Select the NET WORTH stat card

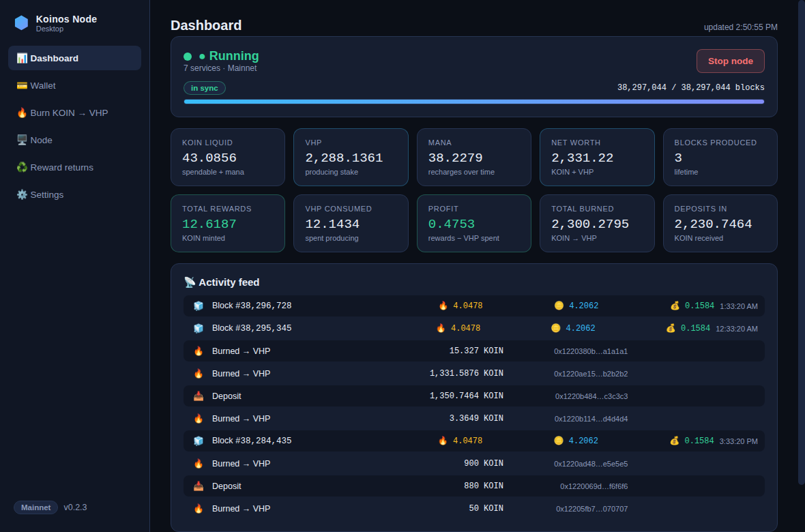(597, 157)
